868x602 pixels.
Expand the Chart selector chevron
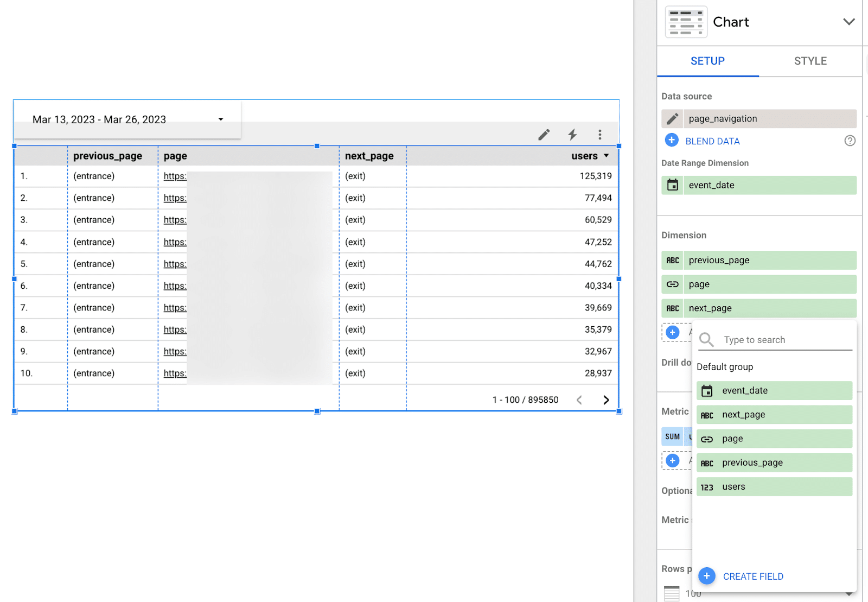(x=850, y=22)
